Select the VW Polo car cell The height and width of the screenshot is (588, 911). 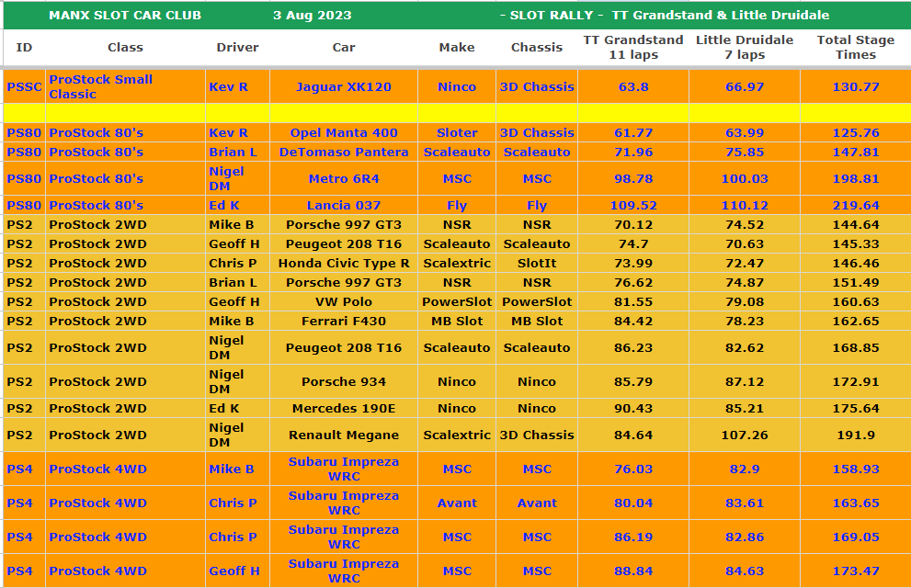(x=343, y=302)
